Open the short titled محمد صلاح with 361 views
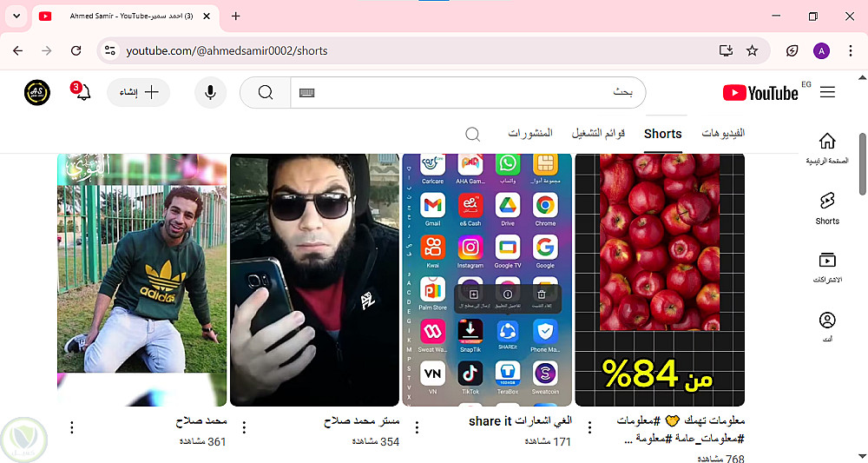This screenshot has width=868, height=463. pos(201,421)
